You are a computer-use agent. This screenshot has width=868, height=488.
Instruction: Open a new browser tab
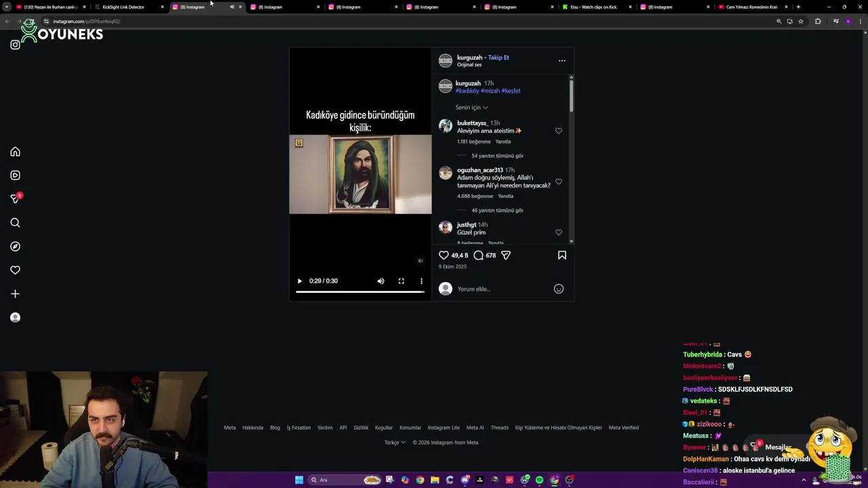798,7
